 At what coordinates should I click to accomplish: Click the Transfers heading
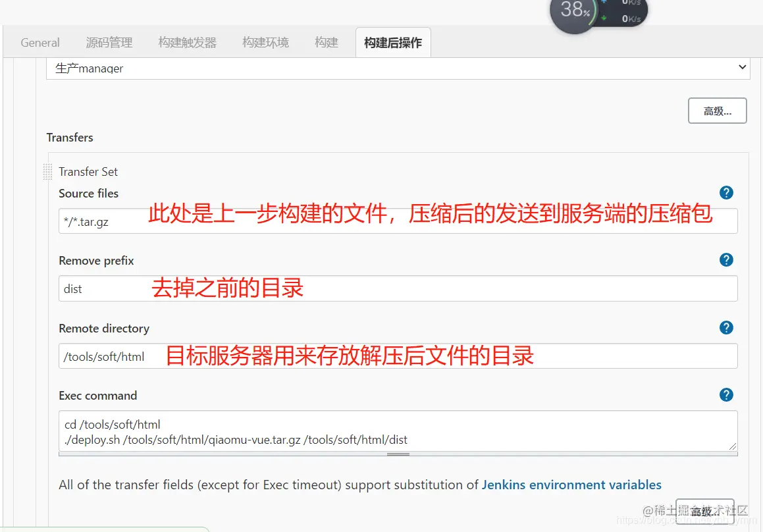pos(70,138)
